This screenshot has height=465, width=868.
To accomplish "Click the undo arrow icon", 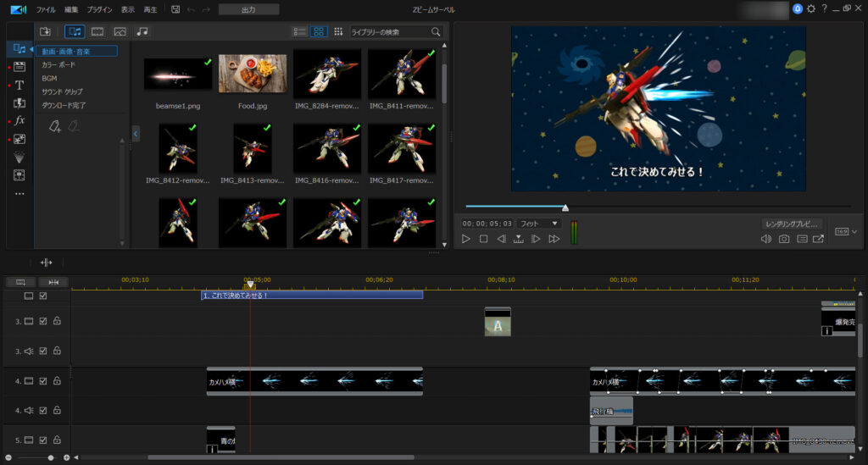I will click(x=191, y=9).
